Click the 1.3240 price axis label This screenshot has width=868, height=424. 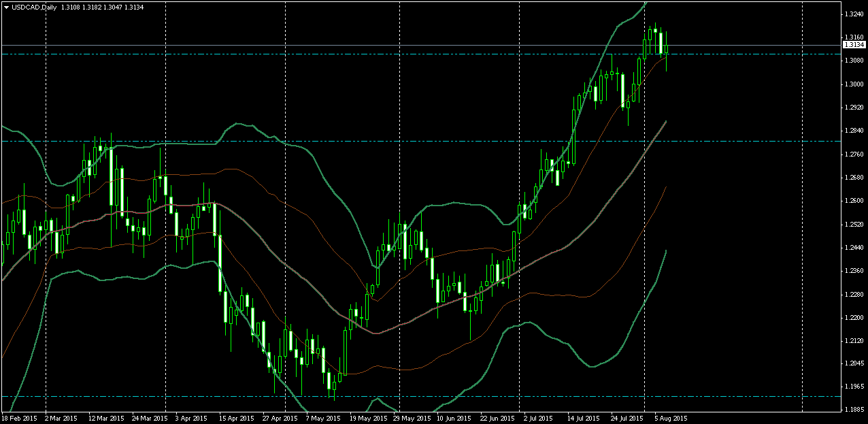pyautogui.click(x=853, y=14)
